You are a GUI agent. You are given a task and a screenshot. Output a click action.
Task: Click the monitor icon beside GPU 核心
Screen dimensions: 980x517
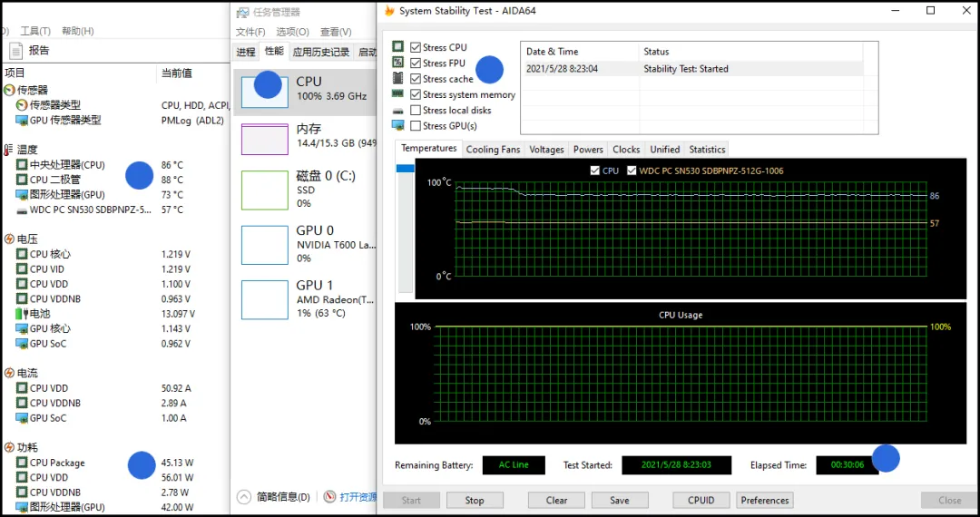point(22,328)
